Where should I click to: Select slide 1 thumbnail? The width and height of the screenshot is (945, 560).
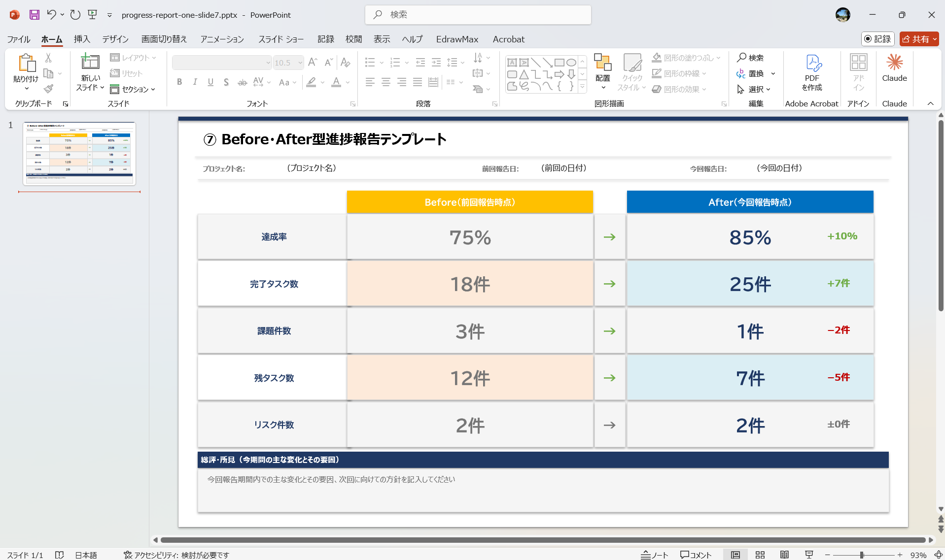click(79, 153)
